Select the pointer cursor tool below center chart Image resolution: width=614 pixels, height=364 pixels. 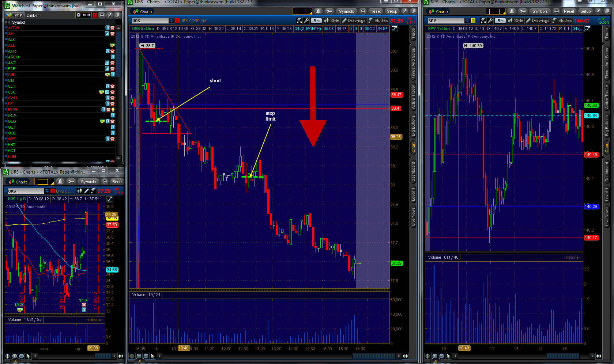(x=153, y=356)
